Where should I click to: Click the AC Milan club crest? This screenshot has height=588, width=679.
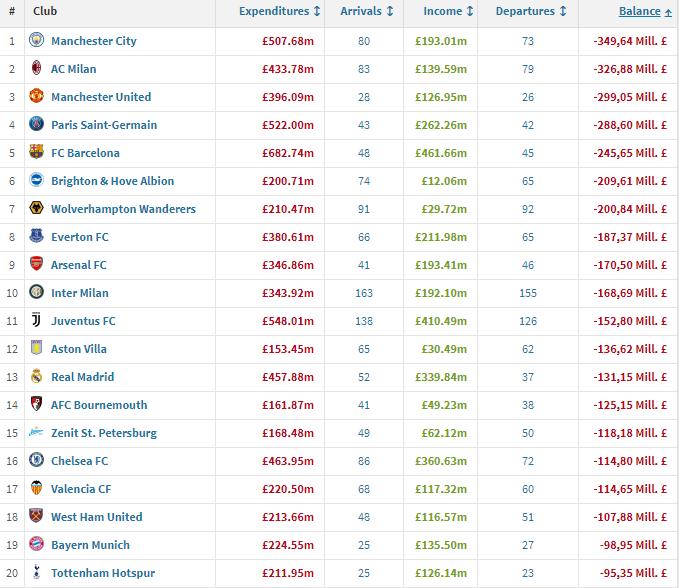(x=37, y=69)
